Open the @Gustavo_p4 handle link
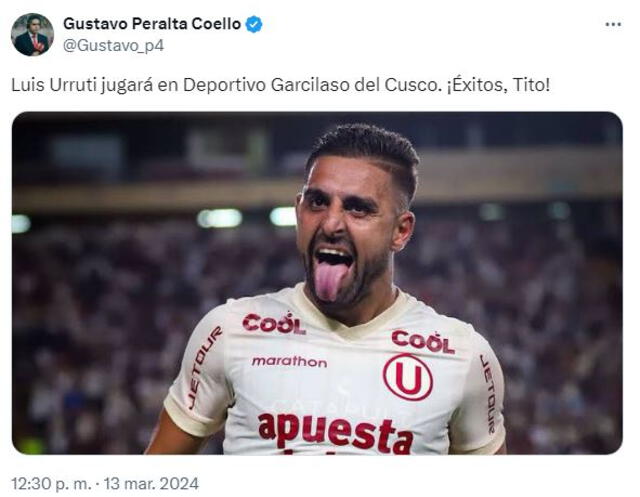This screenshot has width=640, height=497. [113, 45]
